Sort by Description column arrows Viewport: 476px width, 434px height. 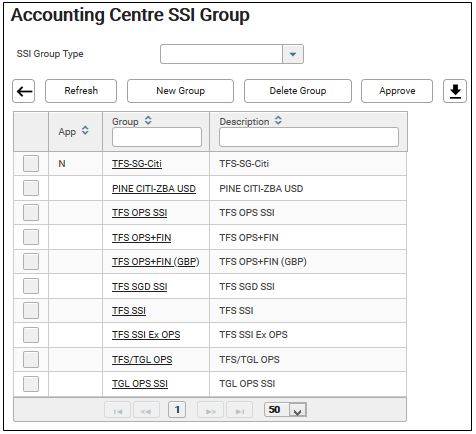click(278, 121)
